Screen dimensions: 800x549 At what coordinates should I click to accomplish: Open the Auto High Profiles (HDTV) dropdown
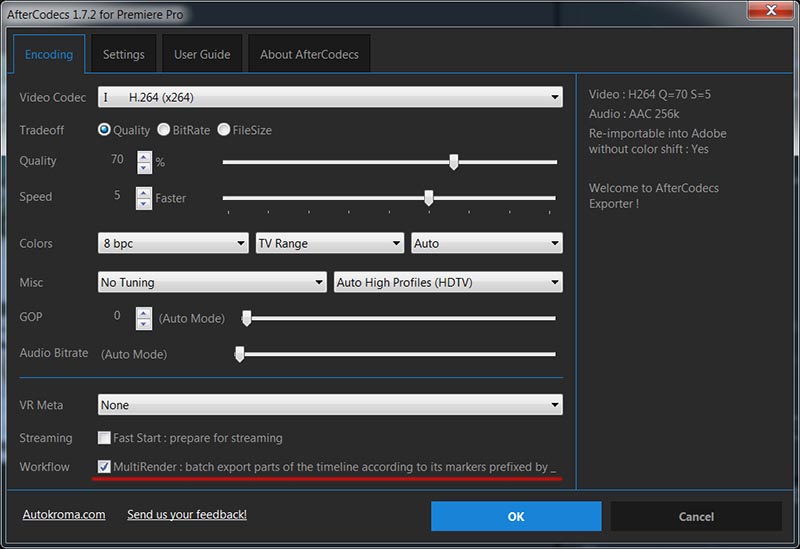(x=448, y=282)
